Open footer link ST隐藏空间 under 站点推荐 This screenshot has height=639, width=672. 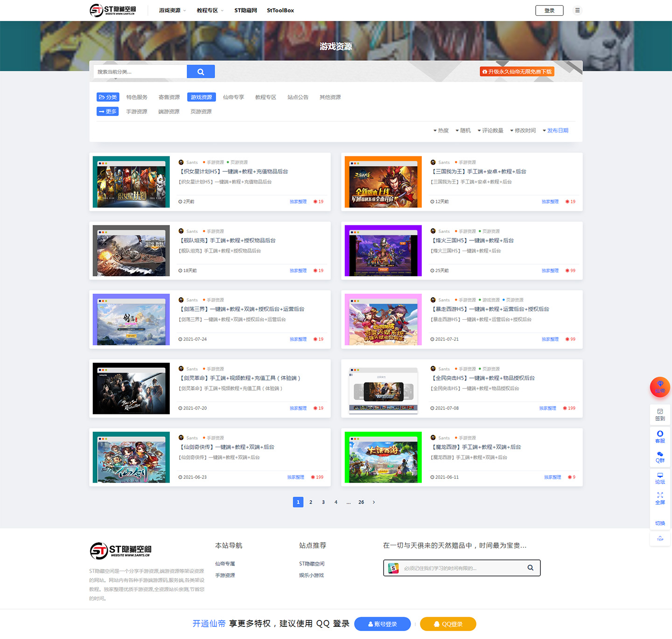pos(312,564)
